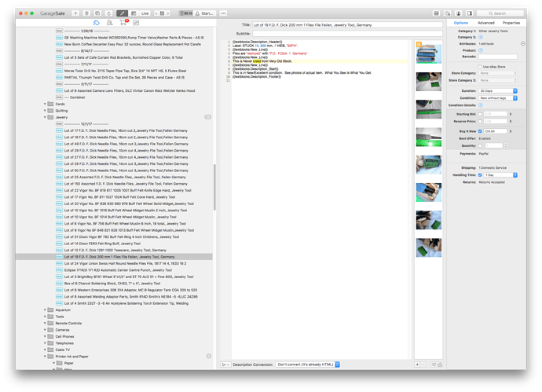This screenshot has width=542, height=392.
Task: Switch to the Properties tab
Action: [511, 23]
